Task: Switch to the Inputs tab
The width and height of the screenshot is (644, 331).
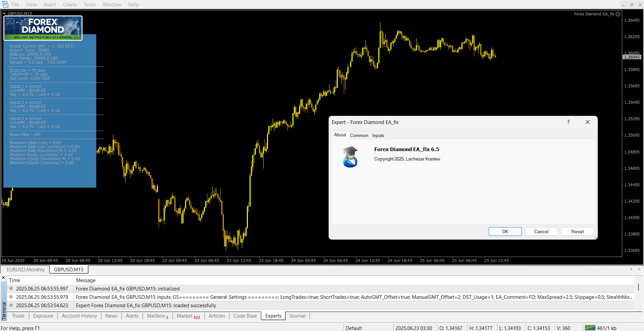Action: pos(378,136)
